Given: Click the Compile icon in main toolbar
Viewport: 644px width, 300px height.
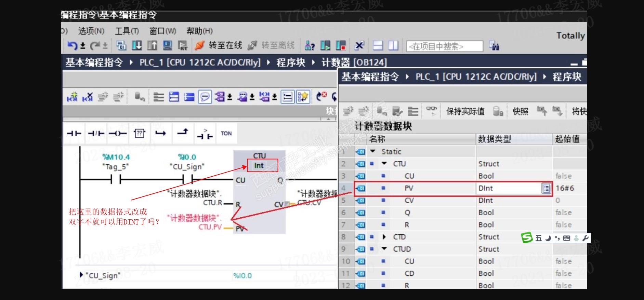Looking at the screenshot, I should [121, 45].
